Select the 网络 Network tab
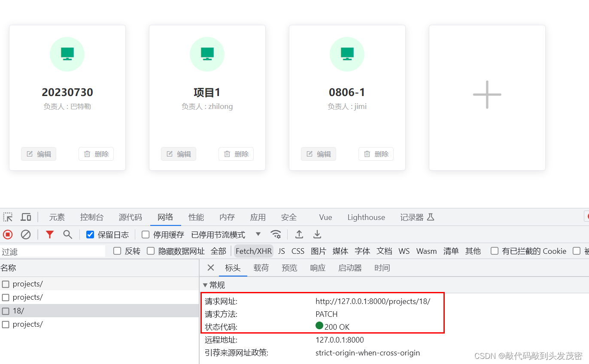 [165, 217]
